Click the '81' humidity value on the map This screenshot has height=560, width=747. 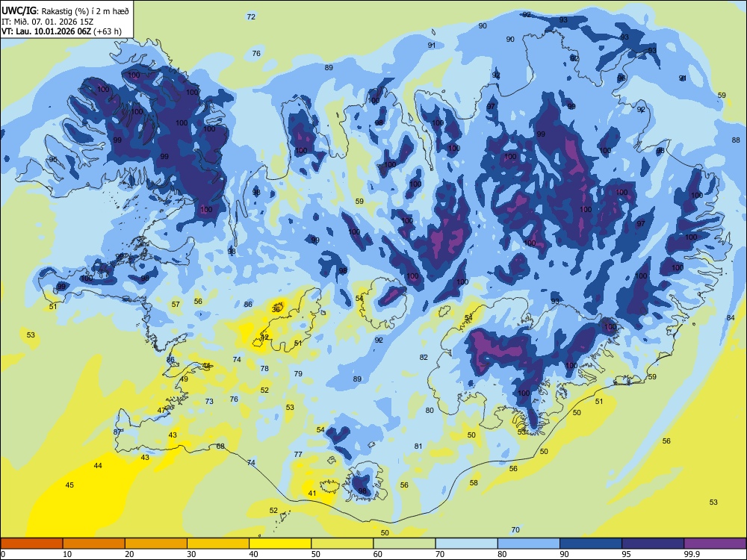[418, 447]
